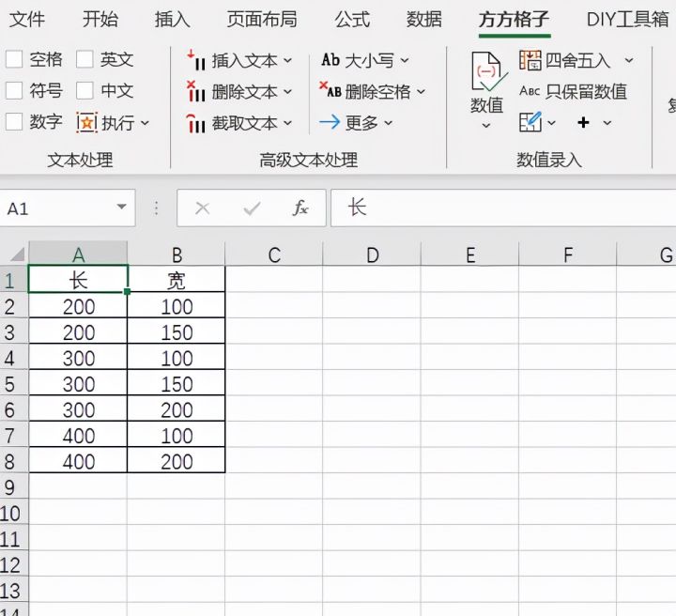Expand the 大小写 dropdown arrow
This screenshot has height=616, width=676.
405,60
